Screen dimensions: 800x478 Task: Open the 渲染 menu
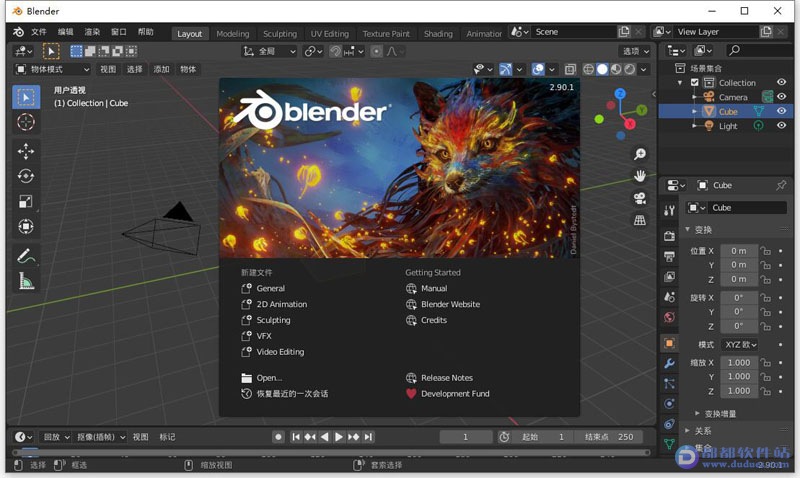92,32
